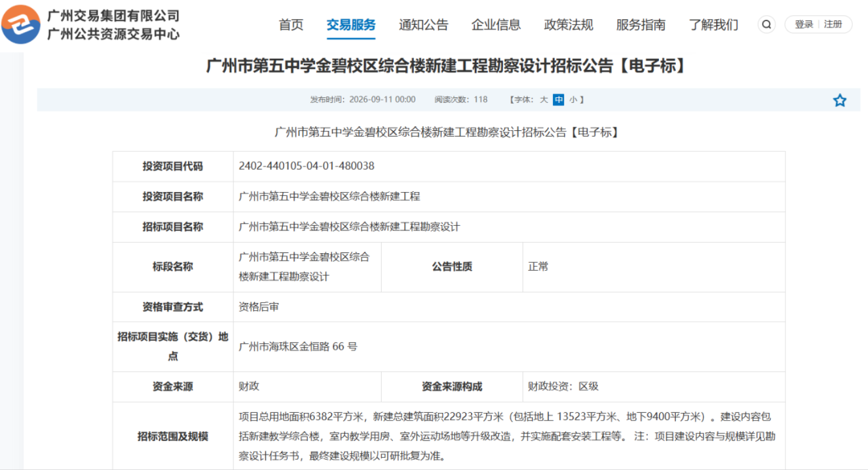
Task: Click the 财政 value next to 资金来源
Action: coord(248,386)
